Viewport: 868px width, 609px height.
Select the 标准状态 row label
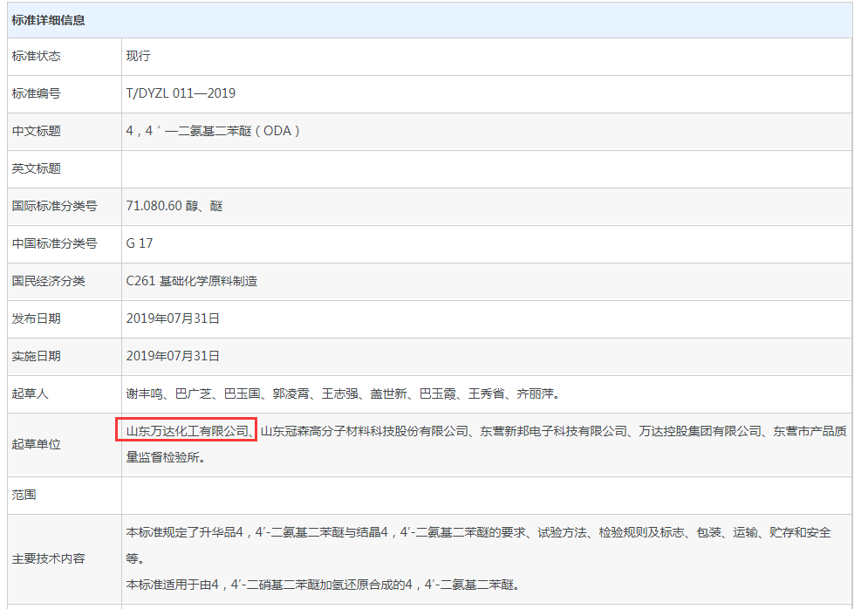click(x=33, y=56)
